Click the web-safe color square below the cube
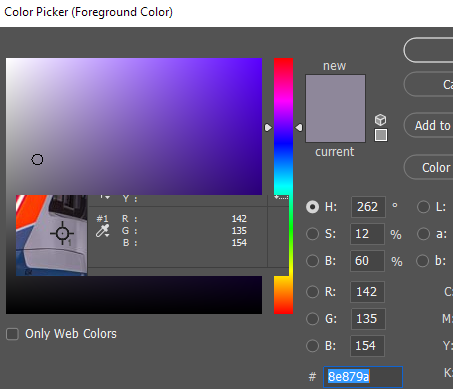This screenshot has height=389, width=453. click(x=381, y=135)
